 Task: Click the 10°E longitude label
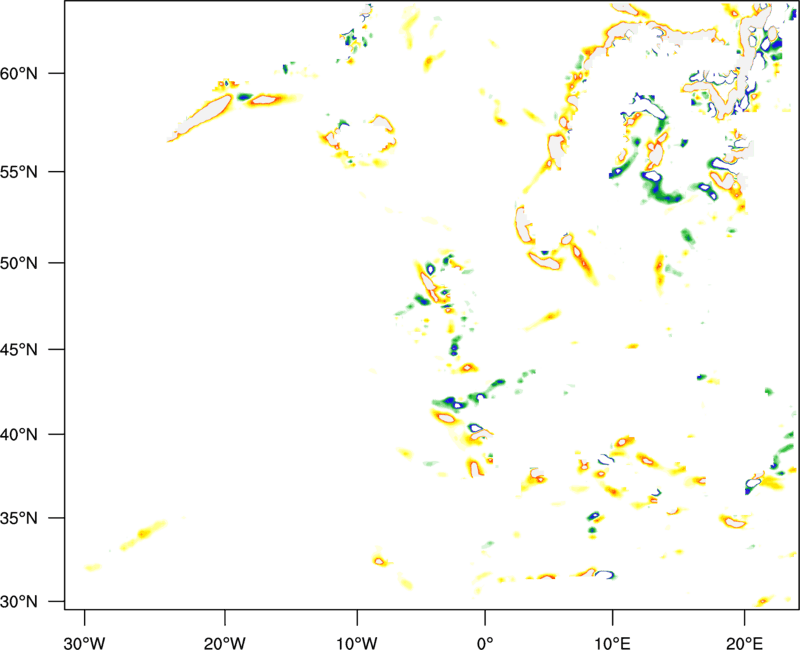point(612,643)
